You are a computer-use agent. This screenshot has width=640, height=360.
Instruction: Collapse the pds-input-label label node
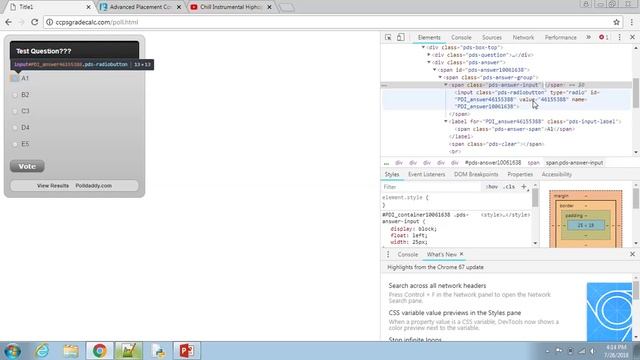446,121
